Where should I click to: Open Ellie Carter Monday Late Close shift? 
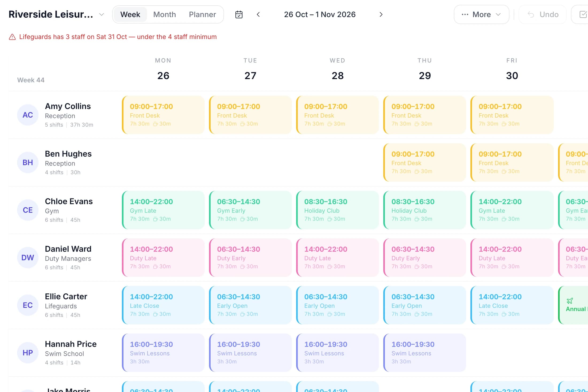(163, 305)
